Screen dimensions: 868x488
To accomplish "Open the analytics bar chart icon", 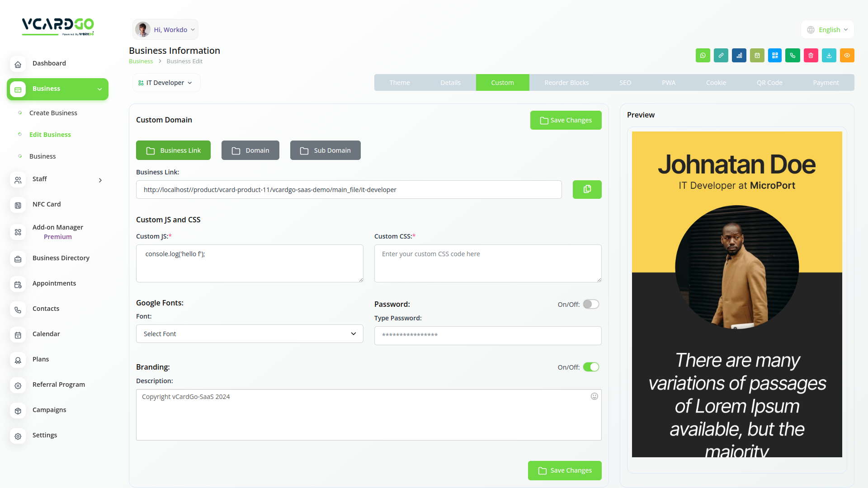I will (739, 56).
